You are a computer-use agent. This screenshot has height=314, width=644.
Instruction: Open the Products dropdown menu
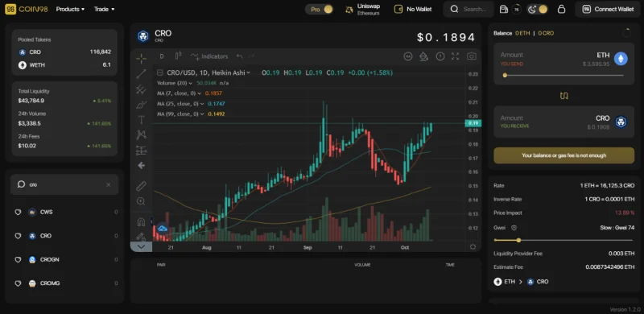(70, 9)
